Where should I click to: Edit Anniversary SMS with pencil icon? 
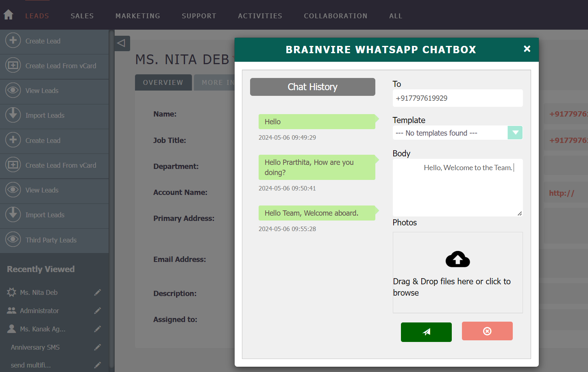click(97, 347)
